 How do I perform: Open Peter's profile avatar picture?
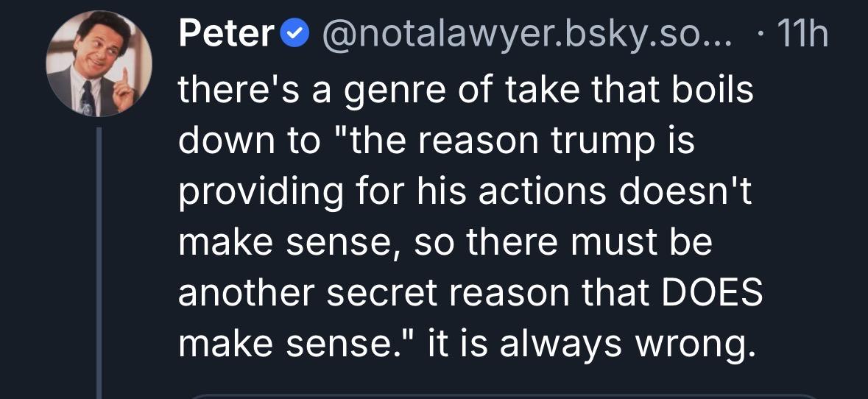tap(99, 64)
